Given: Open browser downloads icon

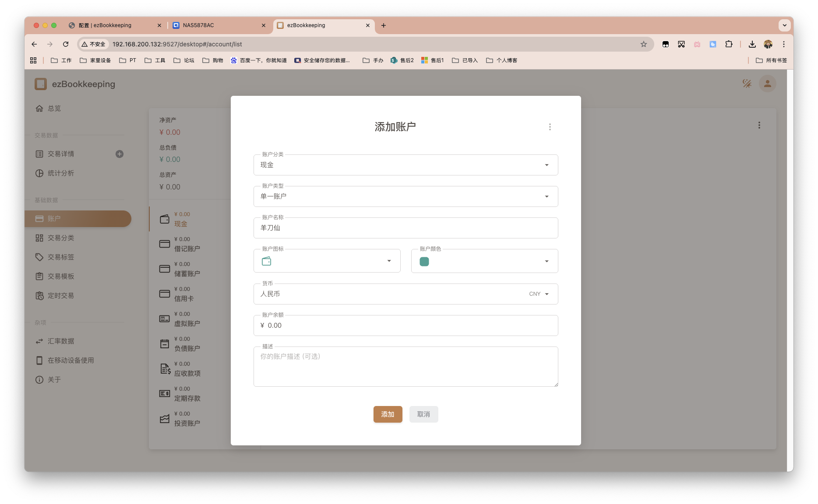Looking at the screenshot, I should pos(752,44).
